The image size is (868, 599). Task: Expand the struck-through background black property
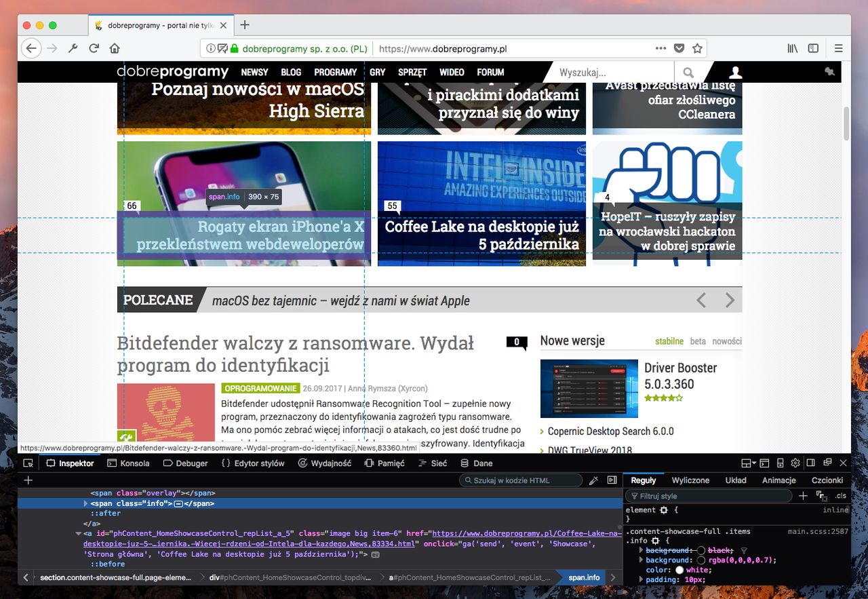pos(642,550)
